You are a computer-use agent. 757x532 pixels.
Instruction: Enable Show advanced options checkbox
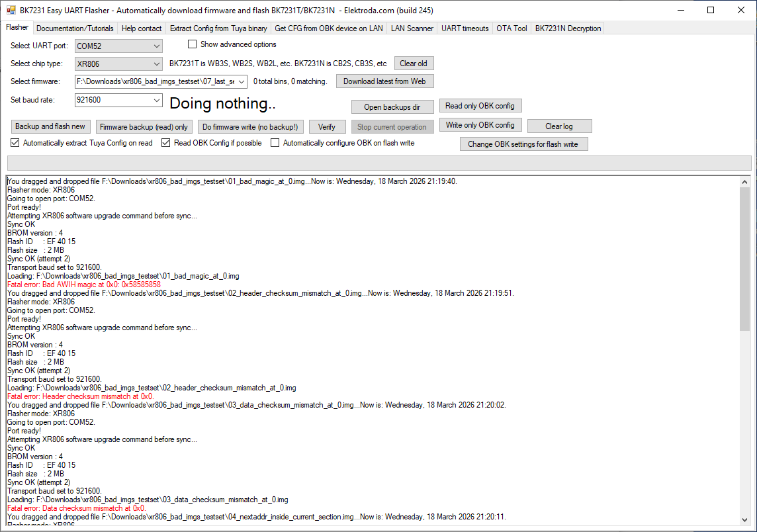(x=192, y=44)
